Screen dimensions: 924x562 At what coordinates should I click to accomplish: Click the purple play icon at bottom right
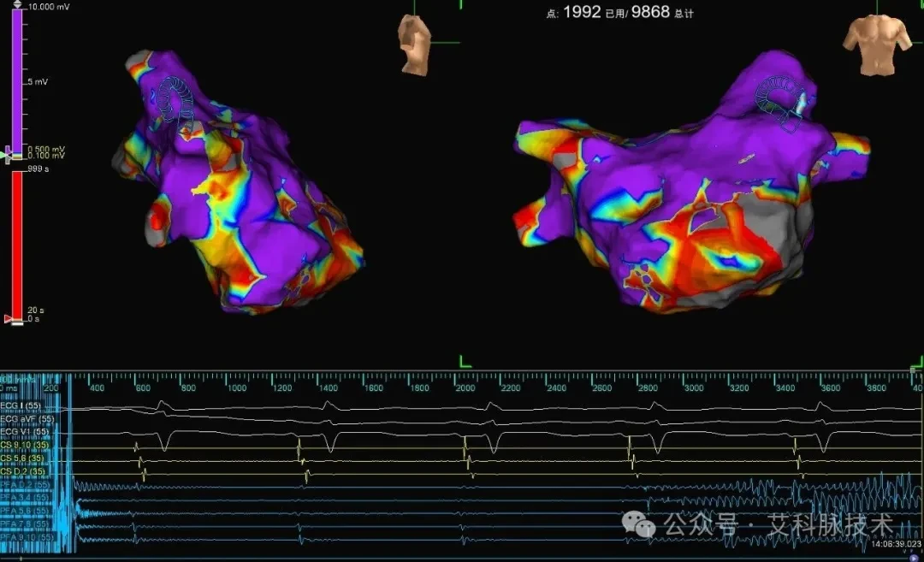click(x=914, y=557)
